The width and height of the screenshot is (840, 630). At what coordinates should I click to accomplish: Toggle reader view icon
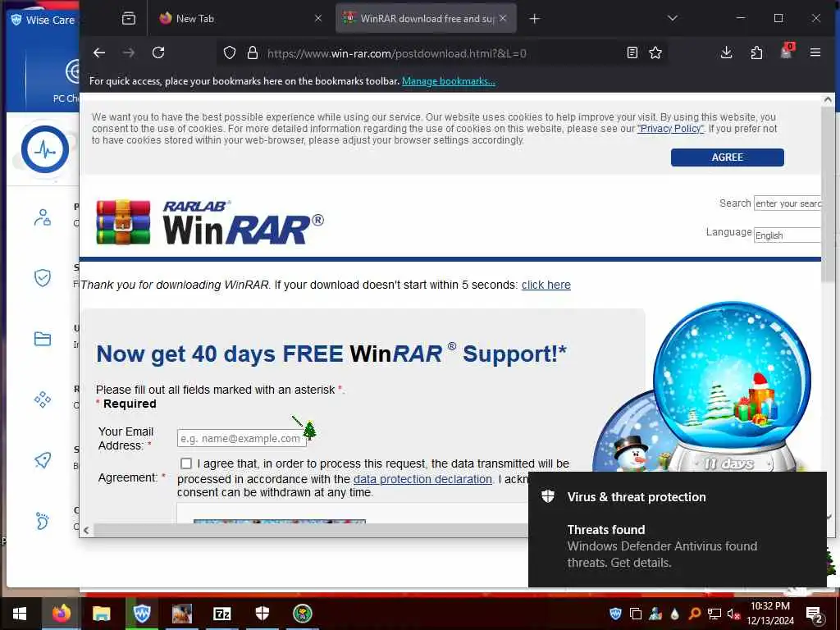632,53
